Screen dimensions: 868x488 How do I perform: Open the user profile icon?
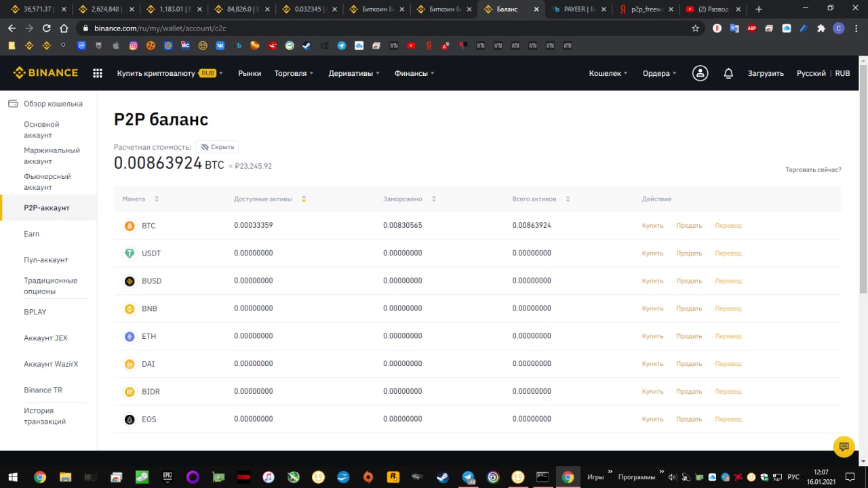click(700, 73)
